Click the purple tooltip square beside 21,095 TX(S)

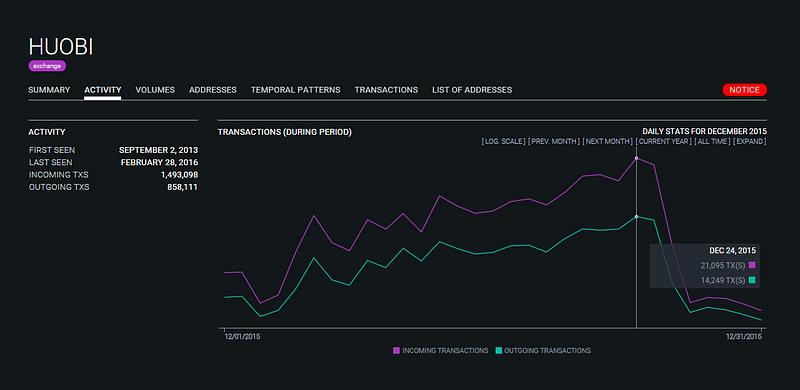click(752, 265)
